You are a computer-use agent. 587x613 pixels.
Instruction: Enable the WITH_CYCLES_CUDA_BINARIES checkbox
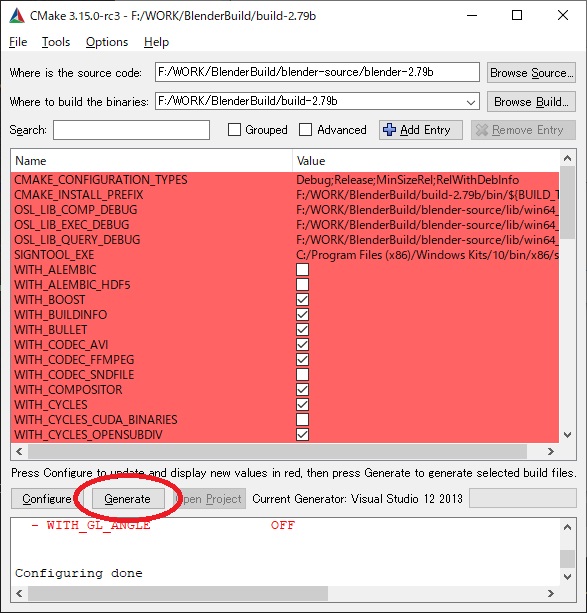[302, 419]
